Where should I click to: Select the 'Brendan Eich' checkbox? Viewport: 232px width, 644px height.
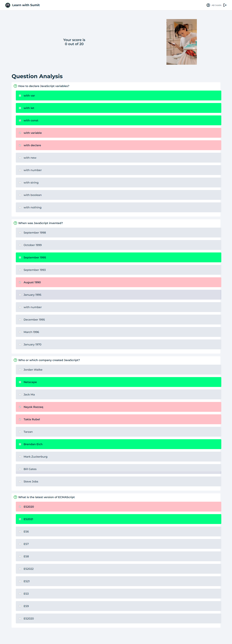20,444
